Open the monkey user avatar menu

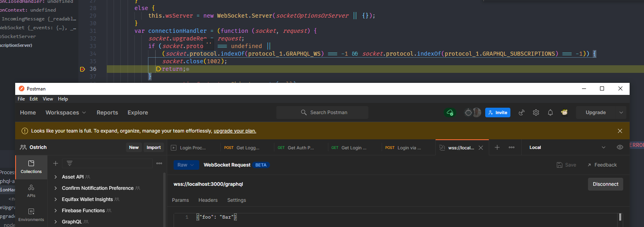(564, 112)
